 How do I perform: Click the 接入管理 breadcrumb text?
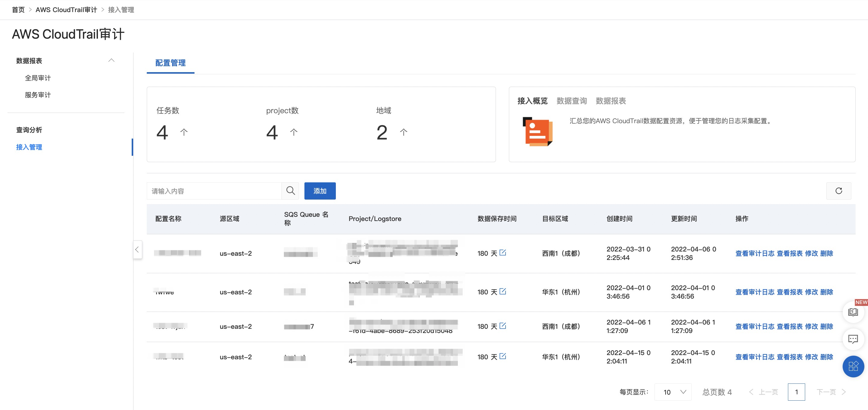click(x=121, y=10)
